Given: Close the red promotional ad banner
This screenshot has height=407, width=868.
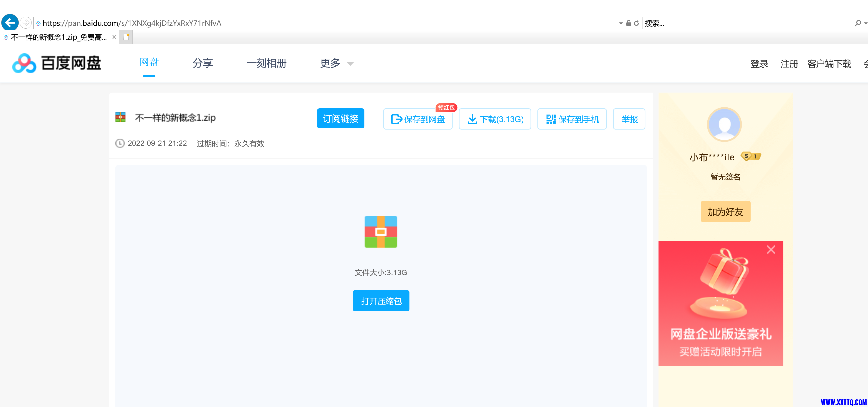Looking at the screenshot, I should click(771, 250).
